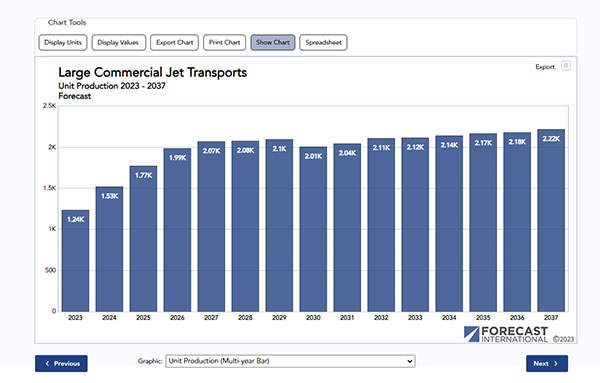
Task: Click the Forecast International logo
Action: point(505,334)
